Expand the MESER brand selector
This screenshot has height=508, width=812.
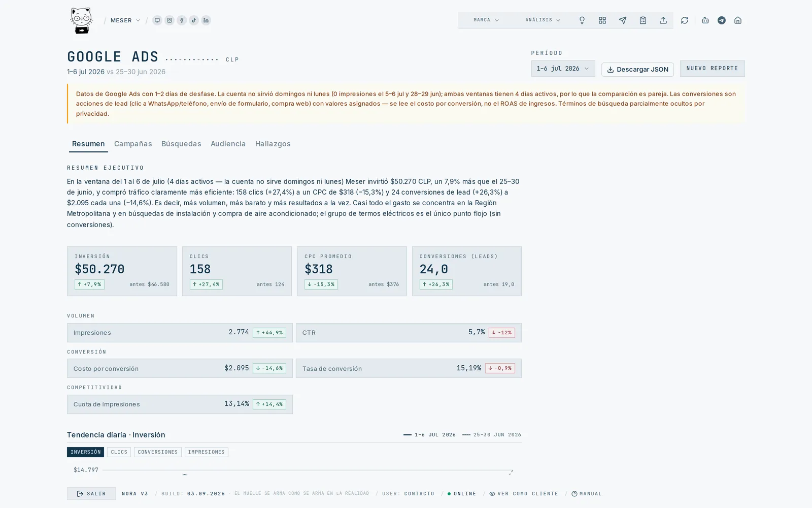pyautogui.click(x=125, y=20)
